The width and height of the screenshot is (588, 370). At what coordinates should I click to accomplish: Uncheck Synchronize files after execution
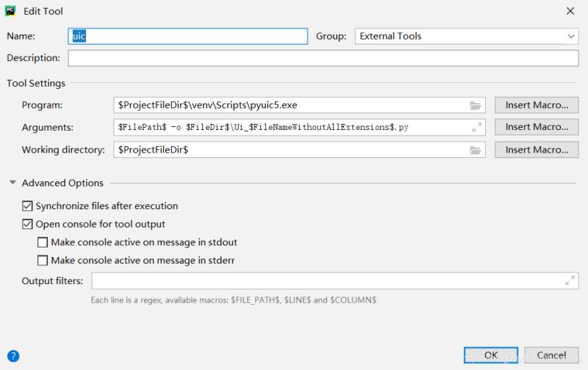click(x=28, y=206)
